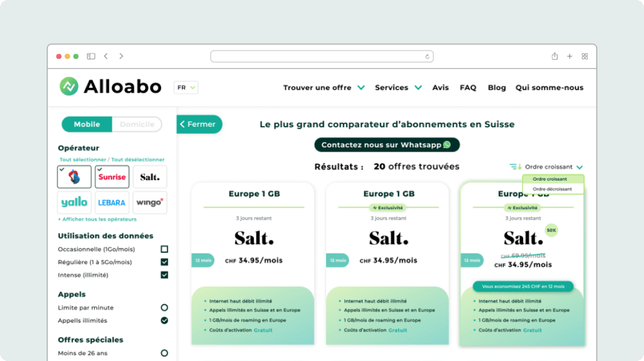The image size is (644, 361).
Task: Switch to the Mobile toggle
Action: tap(87, 124)
